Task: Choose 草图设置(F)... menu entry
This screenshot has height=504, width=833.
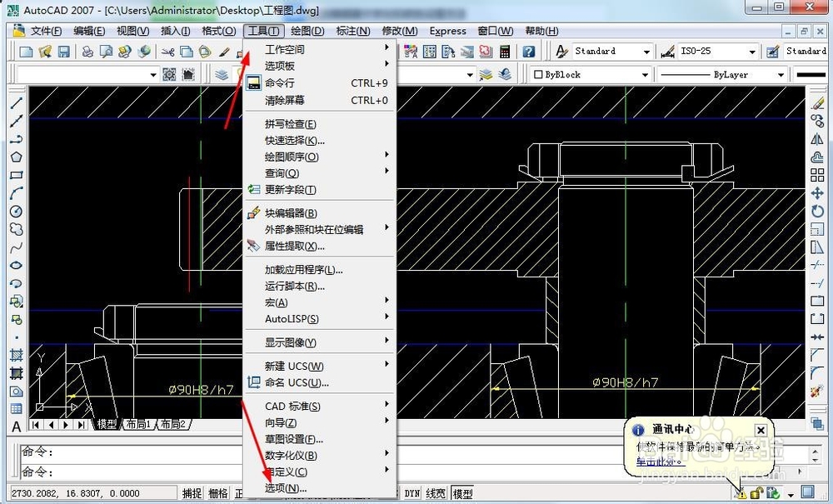Action: pyautogui.click(x=321, y=439)
